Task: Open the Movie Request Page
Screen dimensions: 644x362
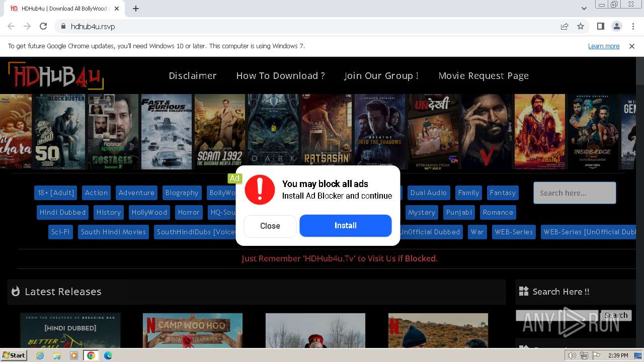Action: (484, 75)
